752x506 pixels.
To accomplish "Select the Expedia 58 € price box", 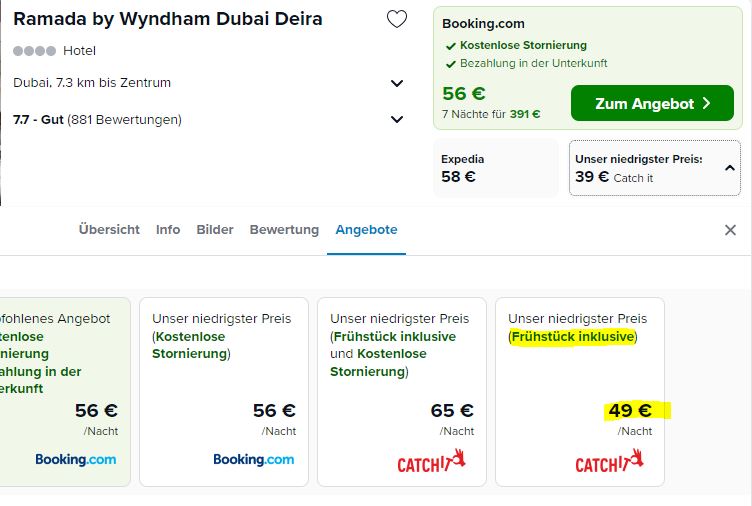I will (496, 168).
